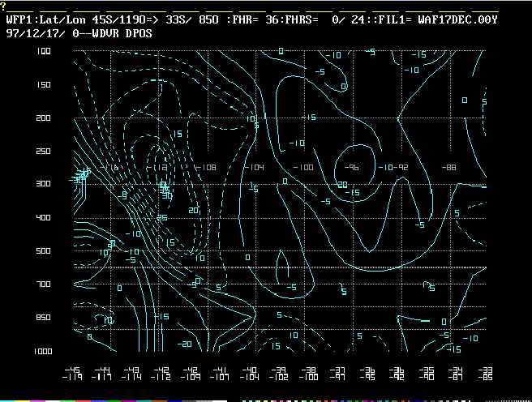Click the 150 pressure level label
This screenshot has width=532, height=402.
coord(44,85)
